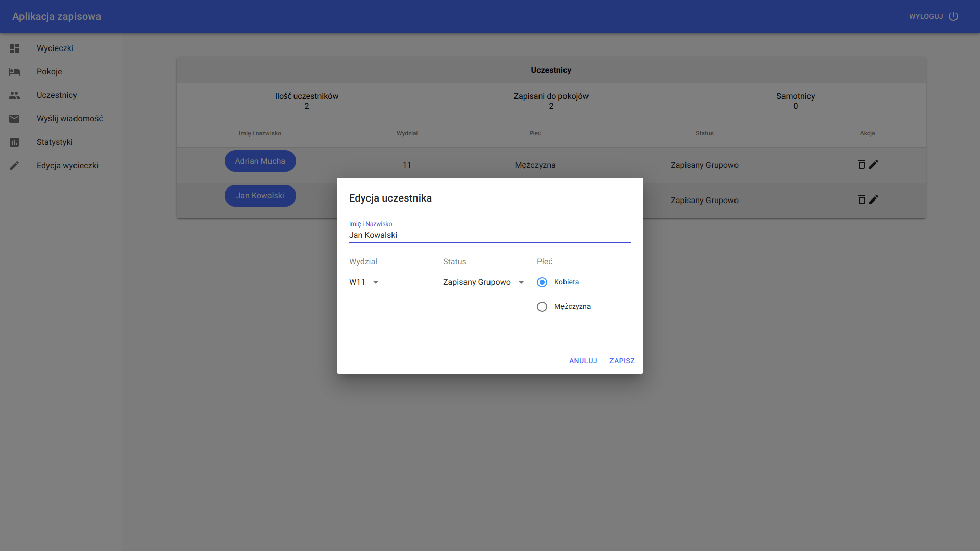980x551 pixels.
Task: Edit Adrian Mucha with pencil icon
Action: 874,164
